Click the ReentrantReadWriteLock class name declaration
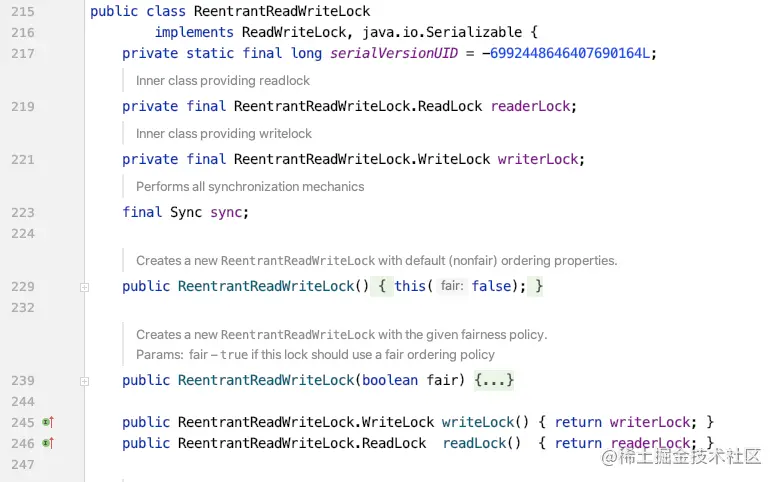The image size is (778, 482). [x=282, y=11]
